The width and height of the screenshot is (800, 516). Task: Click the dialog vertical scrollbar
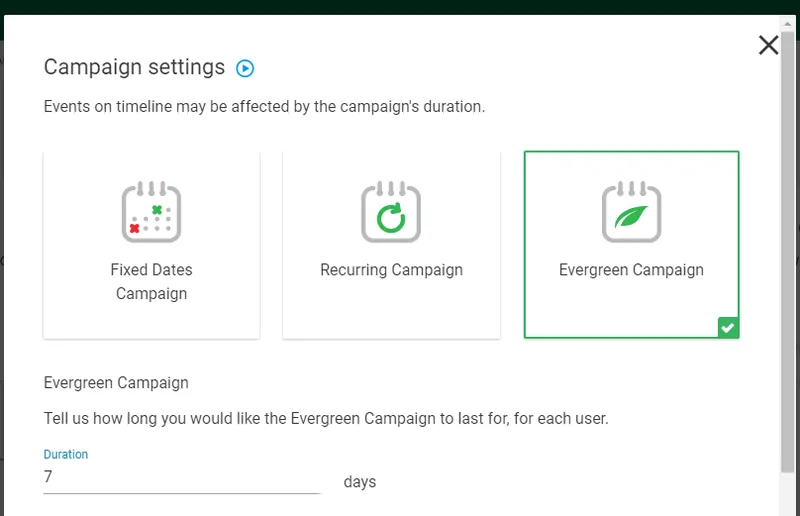click(787, 251)
